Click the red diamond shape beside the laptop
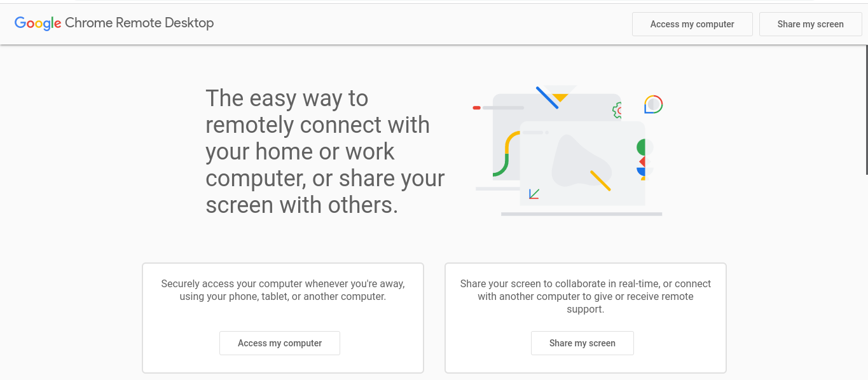 pyautogui.click(x=642, y=161)
